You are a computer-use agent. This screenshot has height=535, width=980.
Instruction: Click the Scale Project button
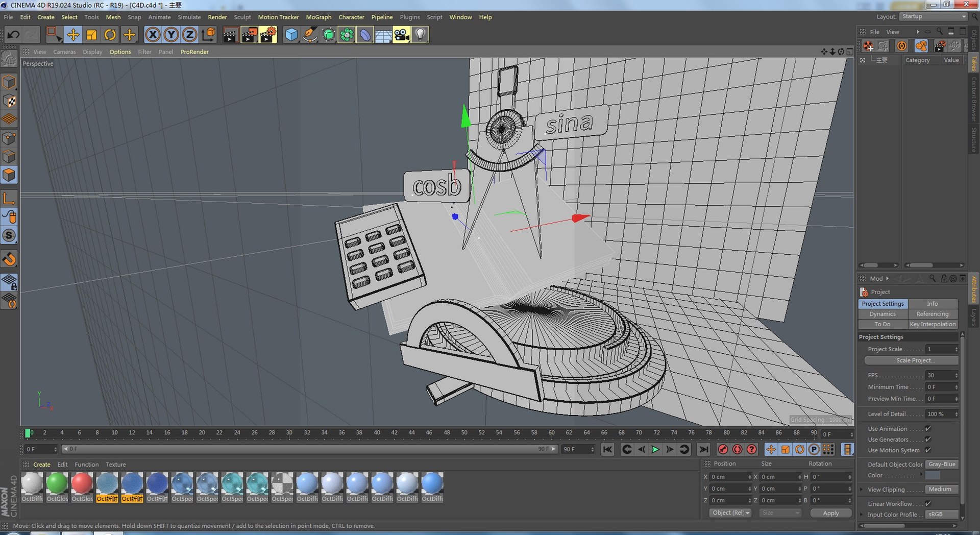(x=912, y=360)
